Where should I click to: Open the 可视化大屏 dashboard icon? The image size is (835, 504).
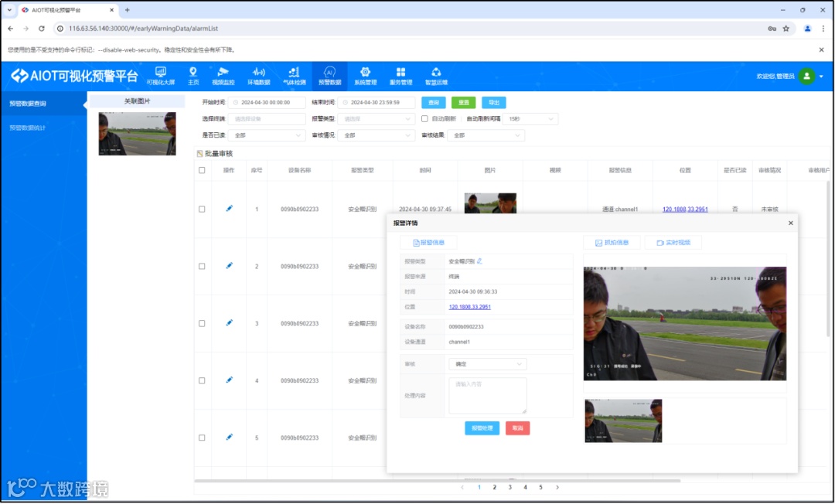click(160, 76)
